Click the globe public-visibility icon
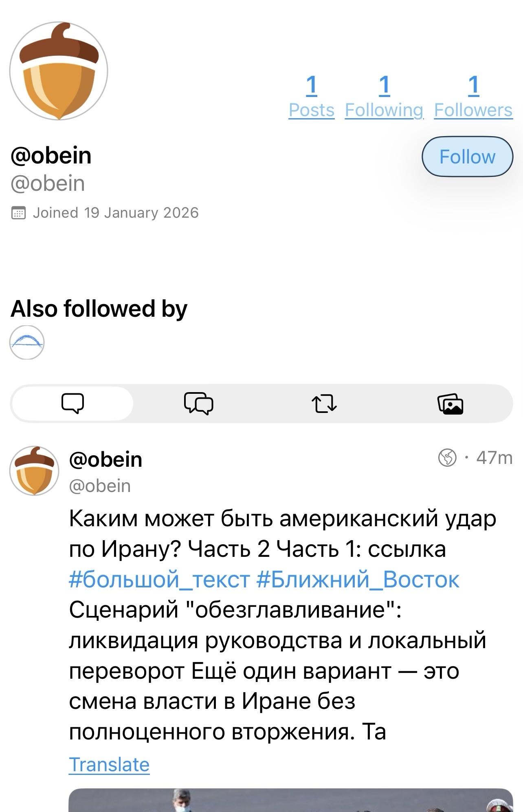The height and width of the screenshot is (812, 523). tap(447, 457)
